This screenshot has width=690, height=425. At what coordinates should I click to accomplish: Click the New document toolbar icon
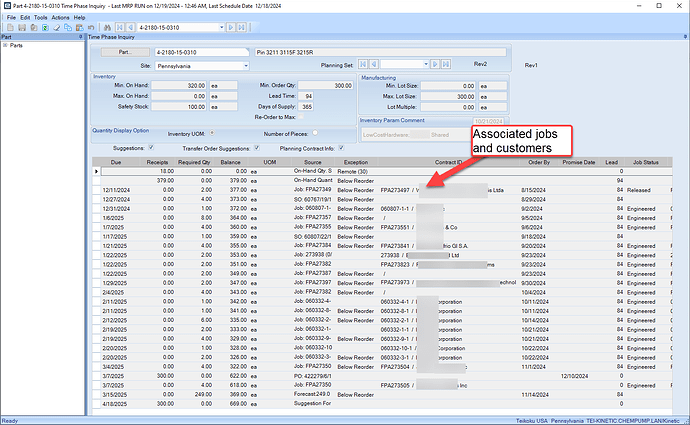point(10,27)
